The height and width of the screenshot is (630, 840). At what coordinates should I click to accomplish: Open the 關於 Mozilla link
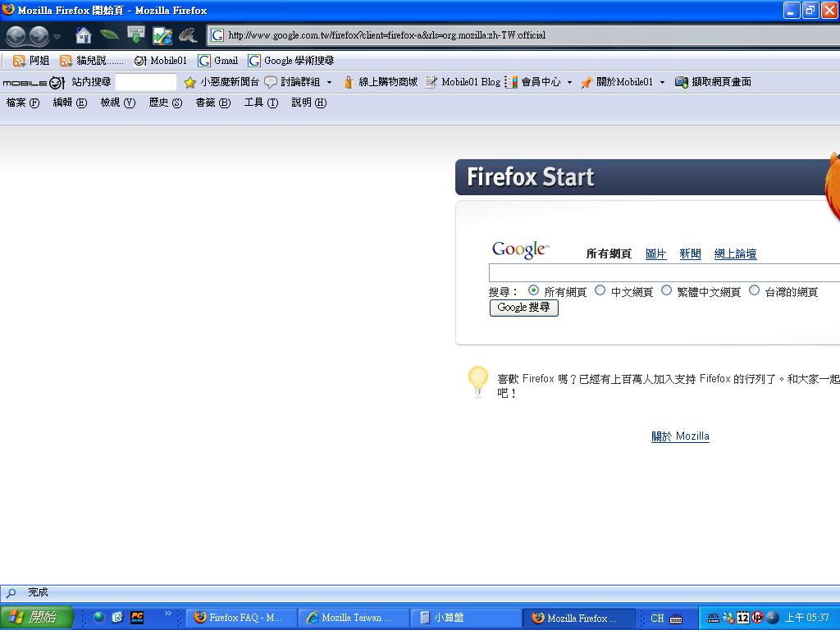(680, 436)
